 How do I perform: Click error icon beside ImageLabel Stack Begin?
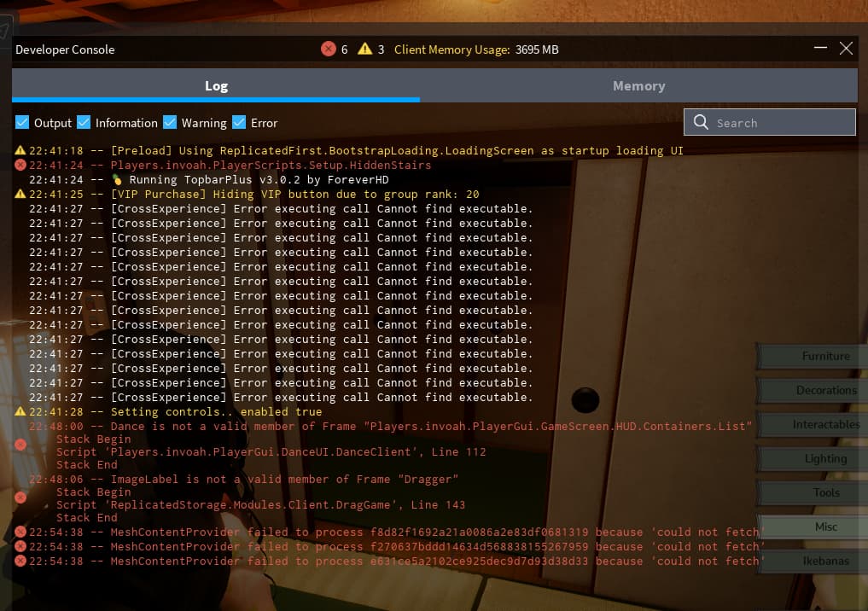pos(20,498)
